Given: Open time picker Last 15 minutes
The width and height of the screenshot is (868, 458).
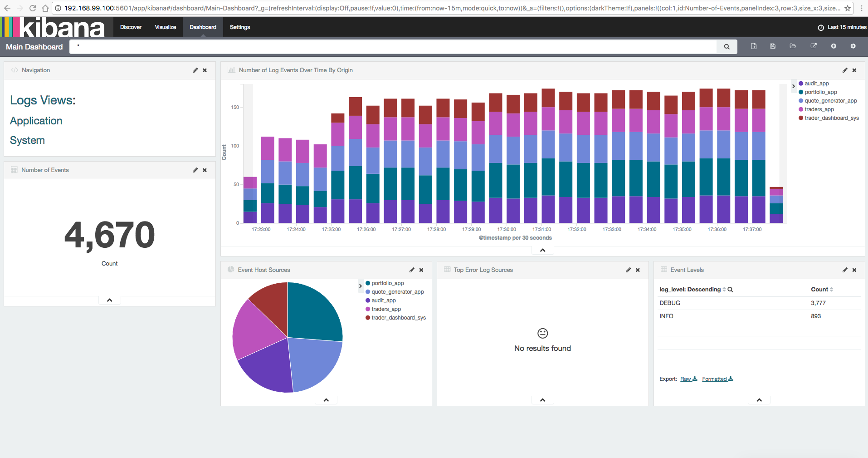Looking at the screenshot, I should [842, 27].
